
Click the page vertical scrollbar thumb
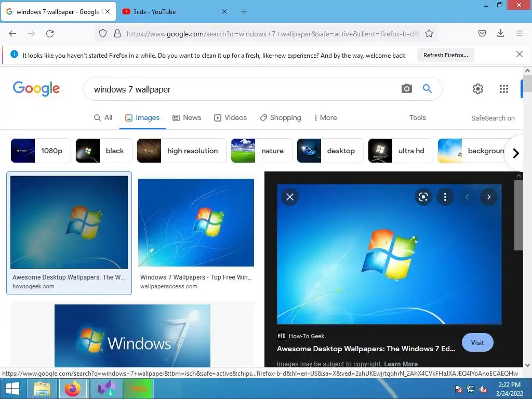pyautogui.click(x=527, y=84)
